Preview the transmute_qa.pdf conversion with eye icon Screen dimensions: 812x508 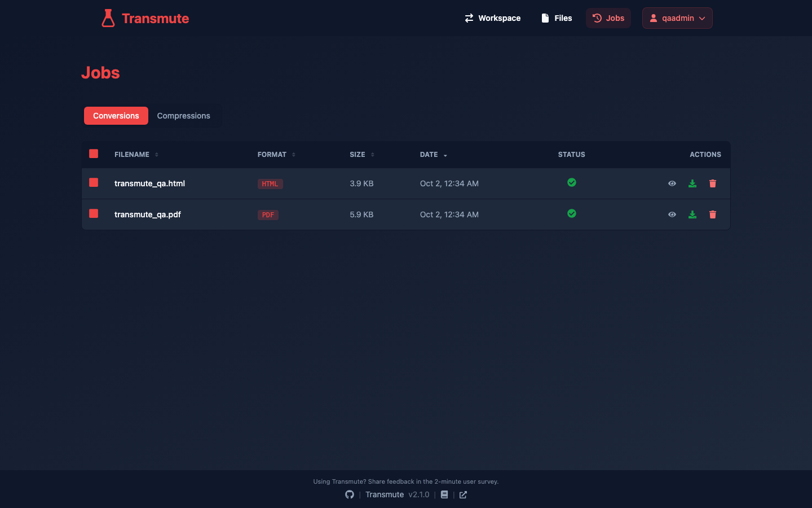pos(672,214)
